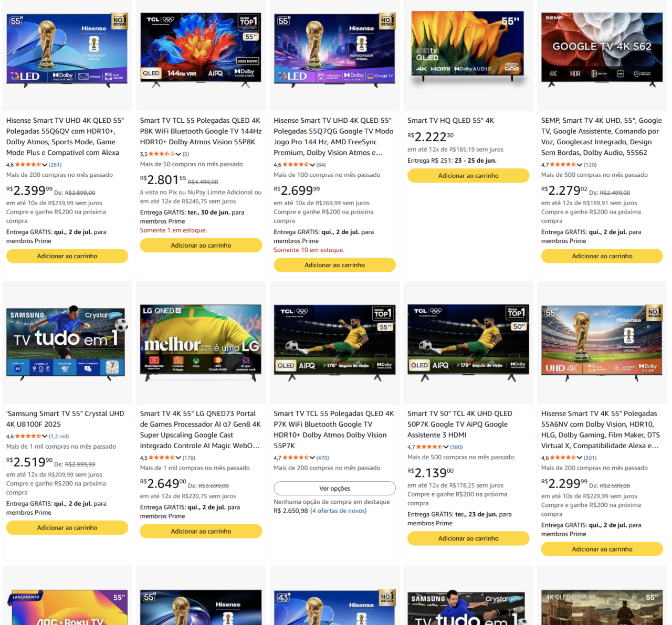Add TCL 50P7K TV to cart
This screenshot has width=672, height=625.
pos(468,538)
